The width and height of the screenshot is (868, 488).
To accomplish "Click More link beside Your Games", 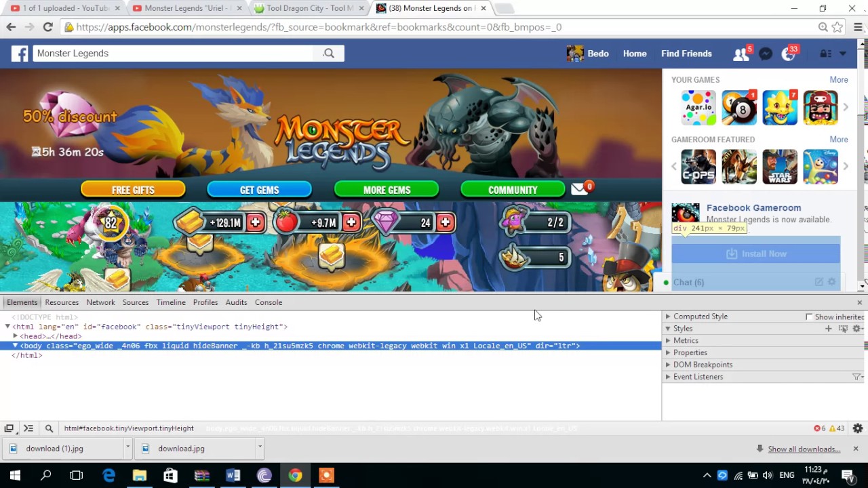I will [839, 80].
